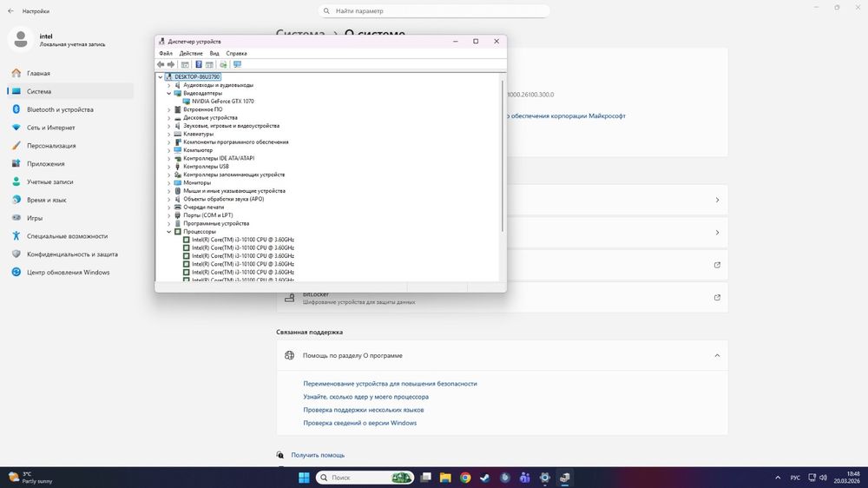Open Персонализация settings
Viewport: 868px width, 488px height.
point(69,146)
